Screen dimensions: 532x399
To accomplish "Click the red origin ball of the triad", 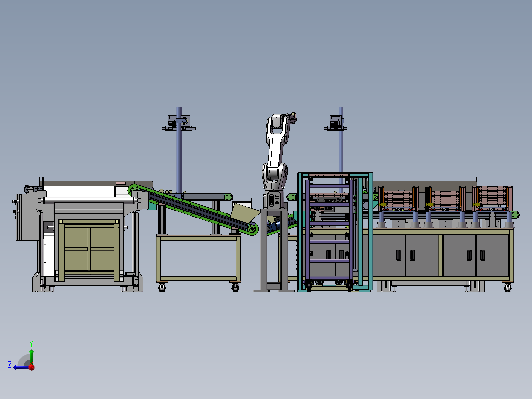I will click(32, 367).
